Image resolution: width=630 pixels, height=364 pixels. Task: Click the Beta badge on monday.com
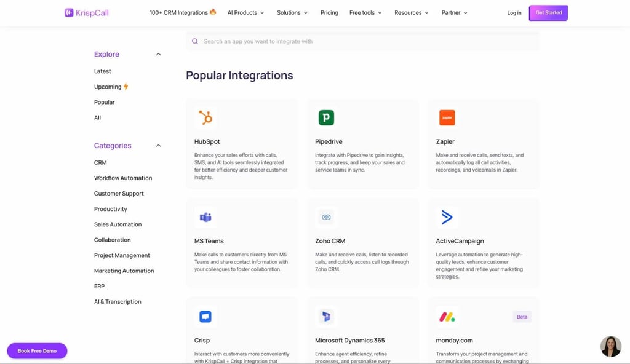(x=522, y=317)
